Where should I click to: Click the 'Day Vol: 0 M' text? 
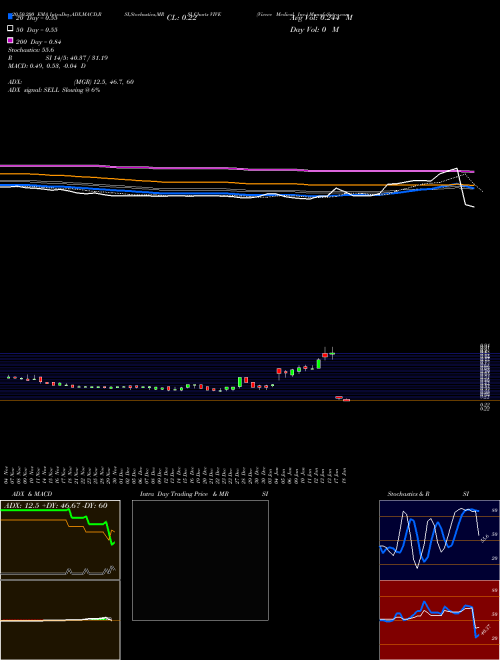tap(314, 29)
